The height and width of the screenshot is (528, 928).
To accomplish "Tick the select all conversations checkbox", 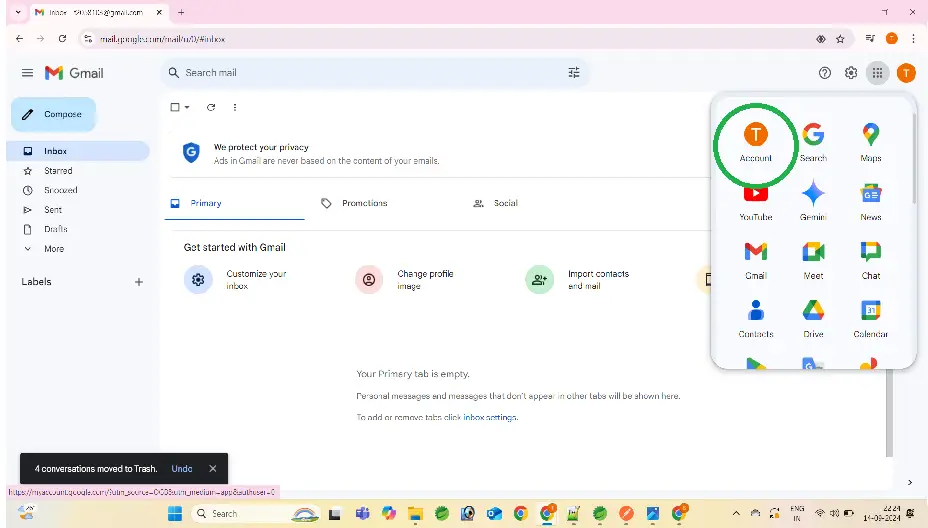I will point(175,107).
